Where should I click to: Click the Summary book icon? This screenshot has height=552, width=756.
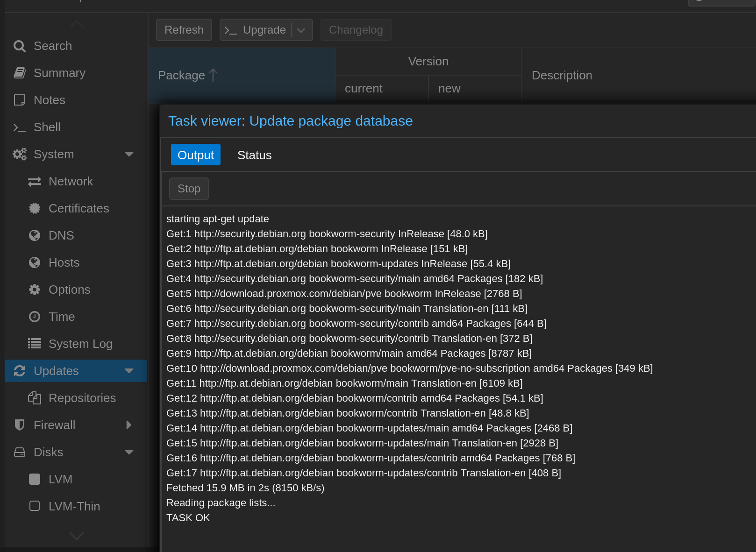[x=20, y=73]
